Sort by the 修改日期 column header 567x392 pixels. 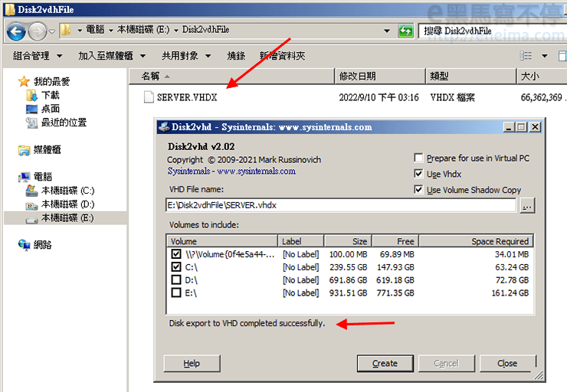(380, 77)
